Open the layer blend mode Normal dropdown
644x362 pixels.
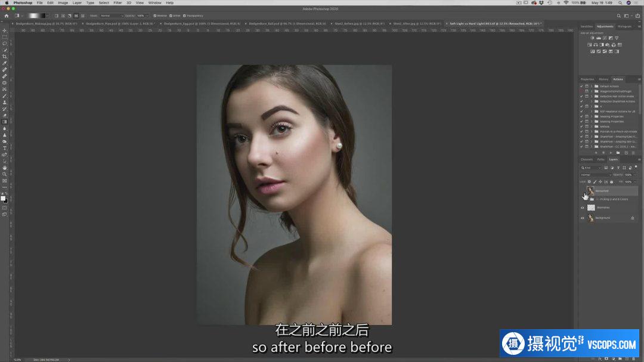pyautogui.click(x=596, y=175)
